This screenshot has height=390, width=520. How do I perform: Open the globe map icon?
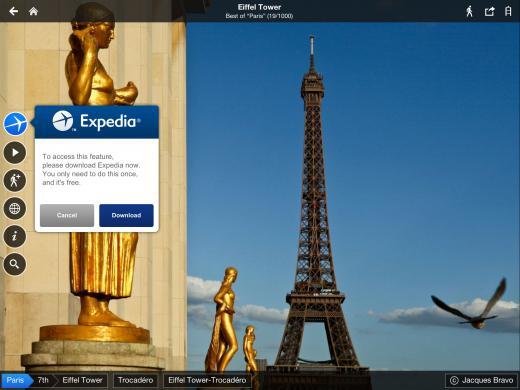(x=15, y=208)
